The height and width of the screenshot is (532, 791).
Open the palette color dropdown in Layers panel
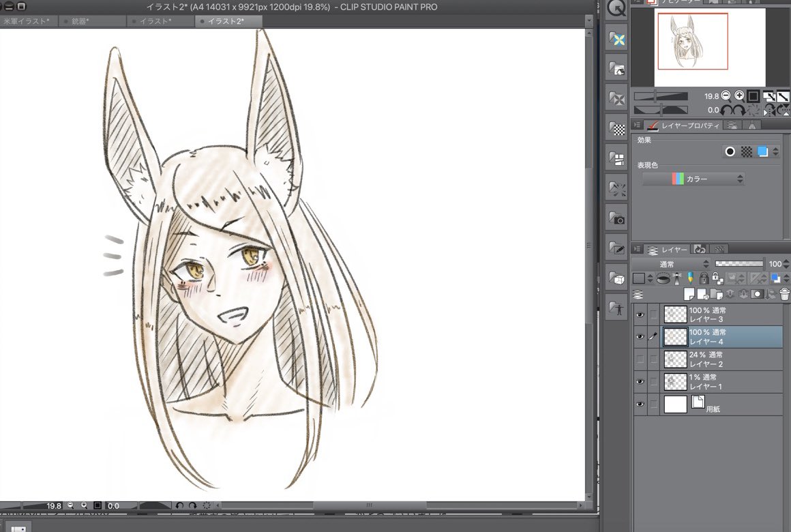[x=642, y=278]
